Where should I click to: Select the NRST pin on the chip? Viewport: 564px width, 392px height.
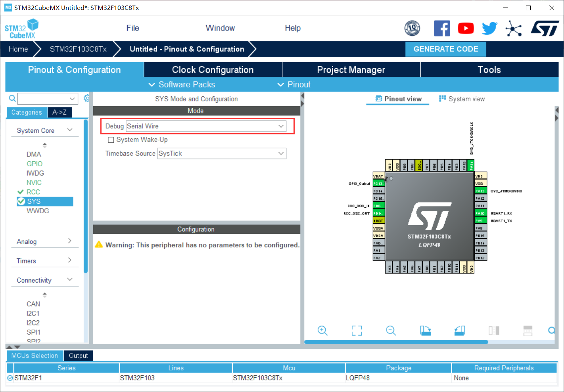tap(379, 221)
